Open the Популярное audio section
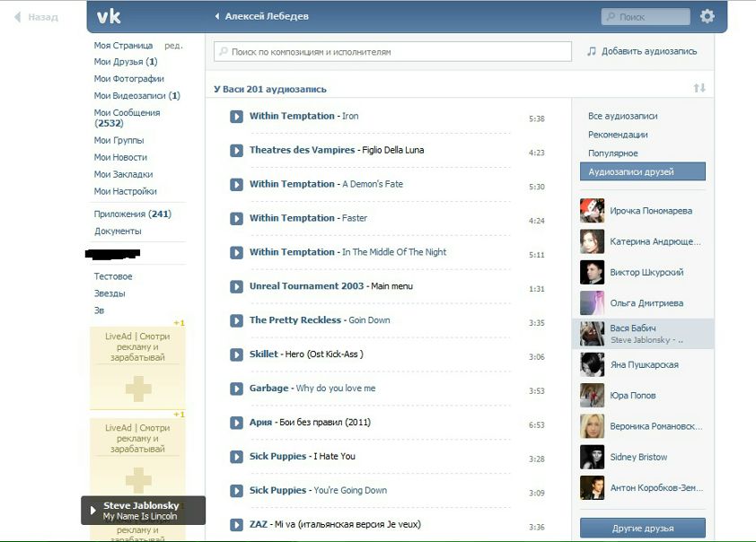 click(612, 153)
